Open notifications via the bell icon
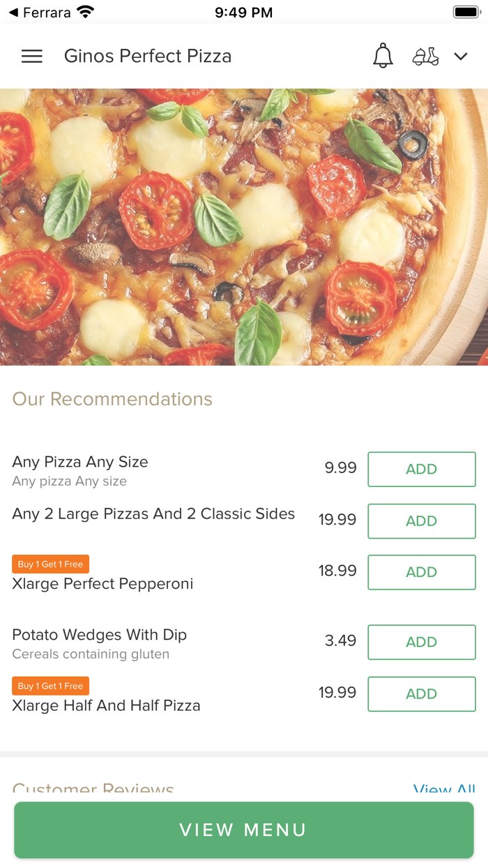488x868 pixels. point(382,56)
